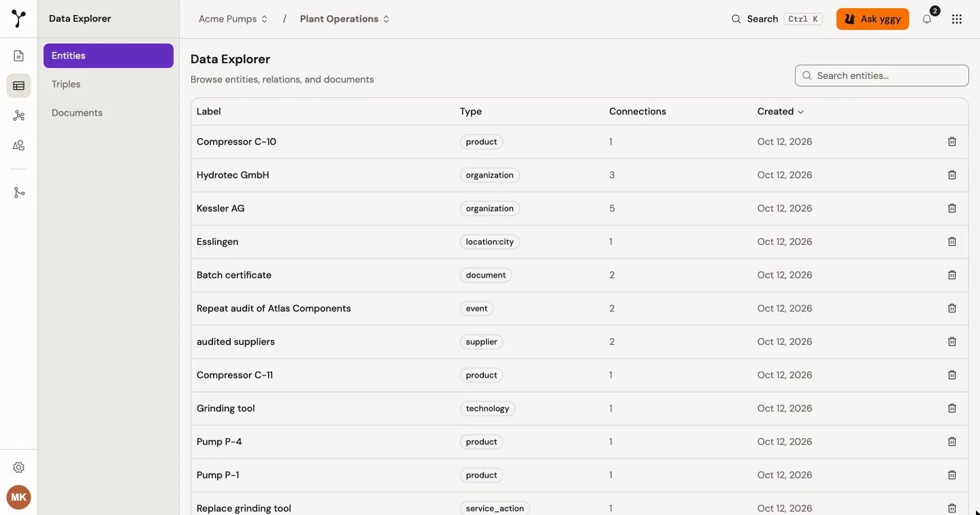Screen dimensions: 980x515
Task: Open the global Search button
Action: (777, 19)
